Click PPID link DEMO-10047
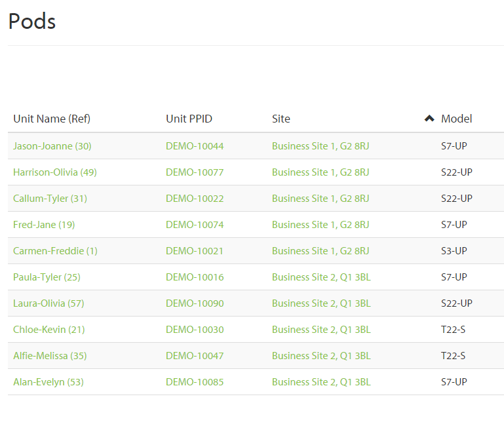This screenshot has width=504, height=426. (195, 356)
